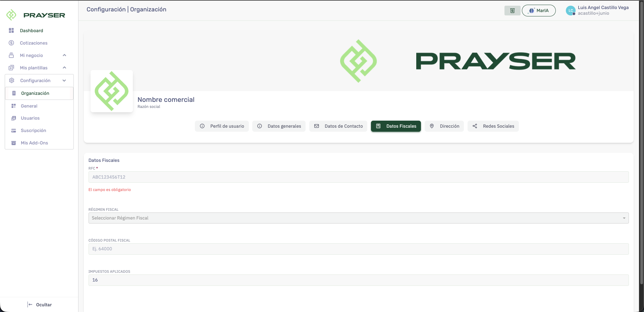
Task: Collapse the Mi negocio chevron
Action: (64, 55)
